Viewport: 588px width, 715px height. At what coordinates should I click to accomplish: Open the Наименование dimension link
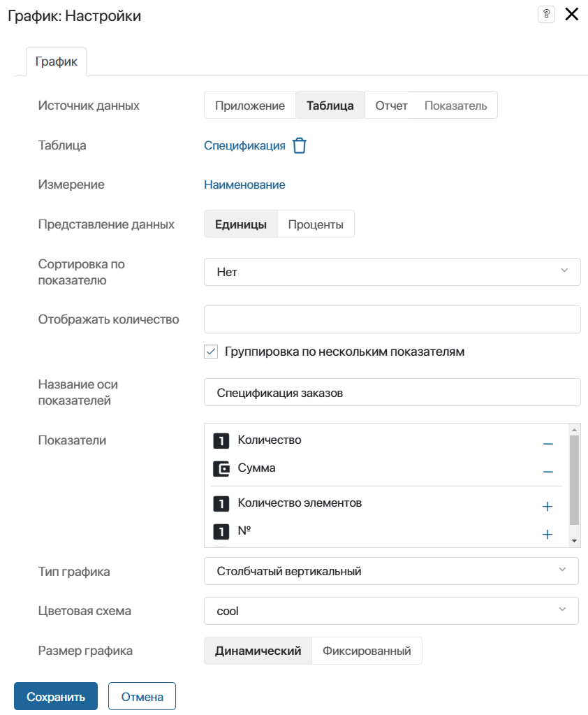point(244,185)
